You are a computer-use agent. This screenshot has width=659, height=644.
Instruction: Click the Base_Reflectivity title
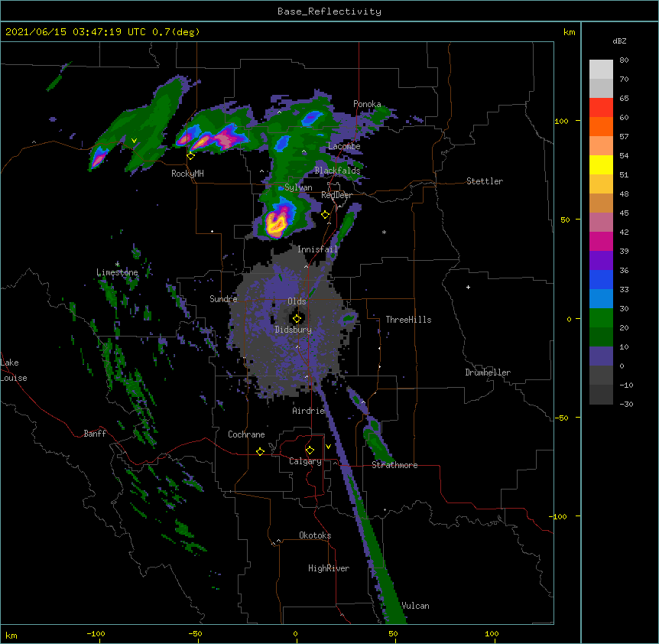[329, 11]
